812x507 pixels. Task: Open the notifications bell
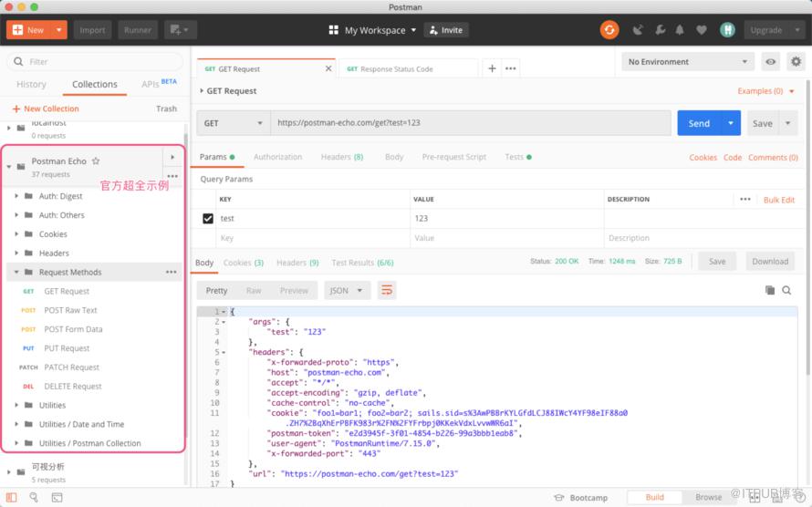pos(680,30)
